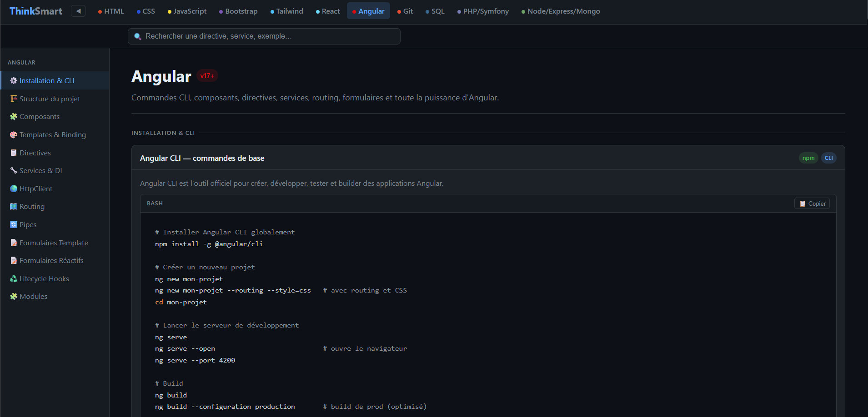
Task: Open the React tab
Action: 328,11
